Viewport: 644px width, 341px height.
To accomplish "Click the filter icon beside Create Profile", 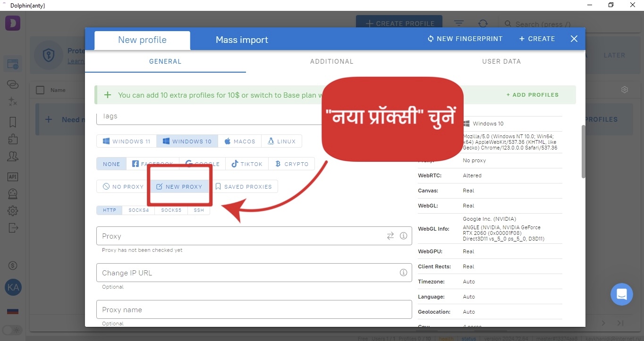I will 458,24.
